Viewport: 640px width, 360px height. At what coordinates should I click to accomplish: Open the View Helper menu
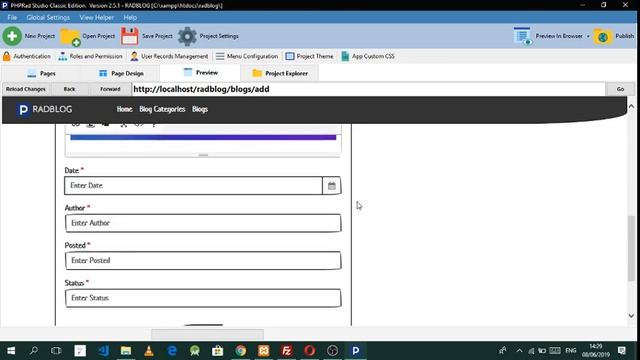click(97, 18)
